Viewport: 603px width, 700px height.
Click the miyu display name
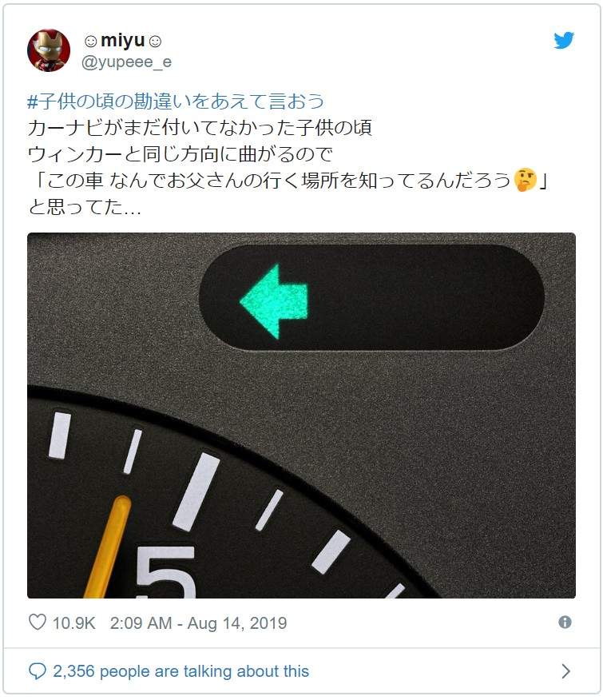pos(123,41)
